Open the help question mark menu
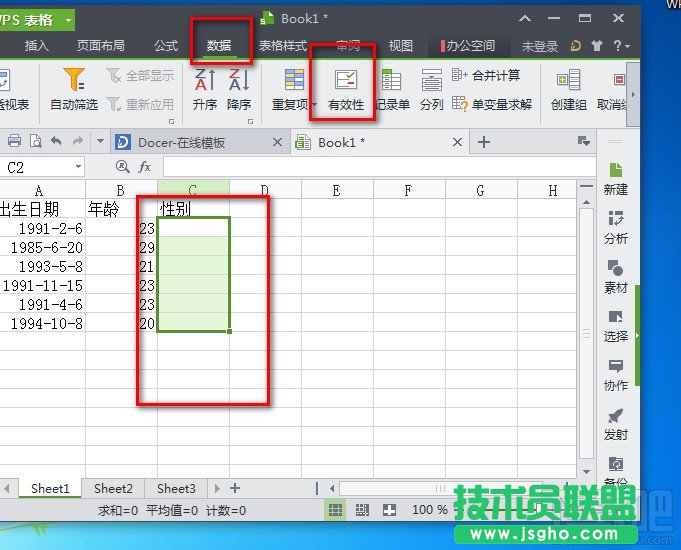Viewport: 681px width, 550px height. [x=621, y=46]
